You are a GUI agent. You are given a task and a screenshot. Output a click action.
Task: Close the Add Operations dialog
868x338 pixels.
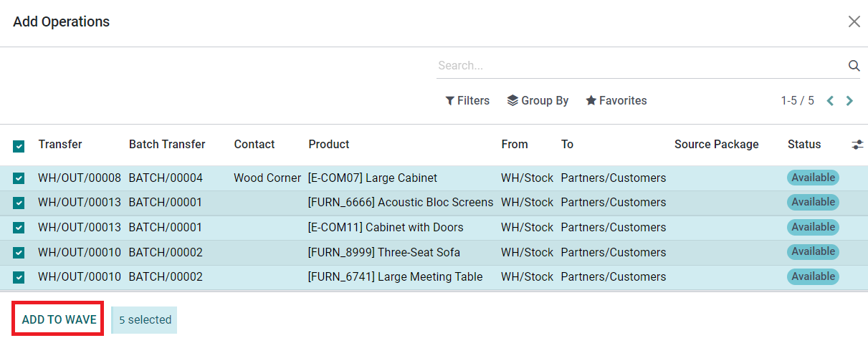click(854, 21)
